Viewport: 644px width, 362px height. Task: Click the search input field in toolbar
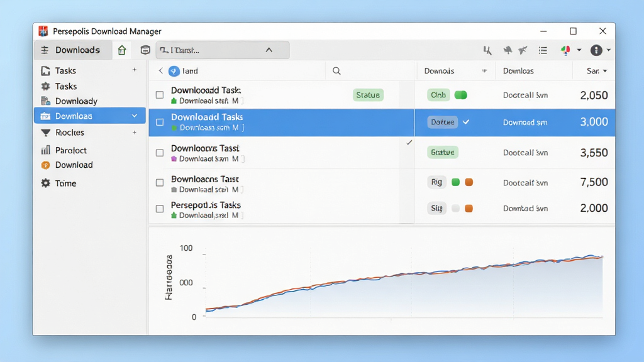pos(222,50)
